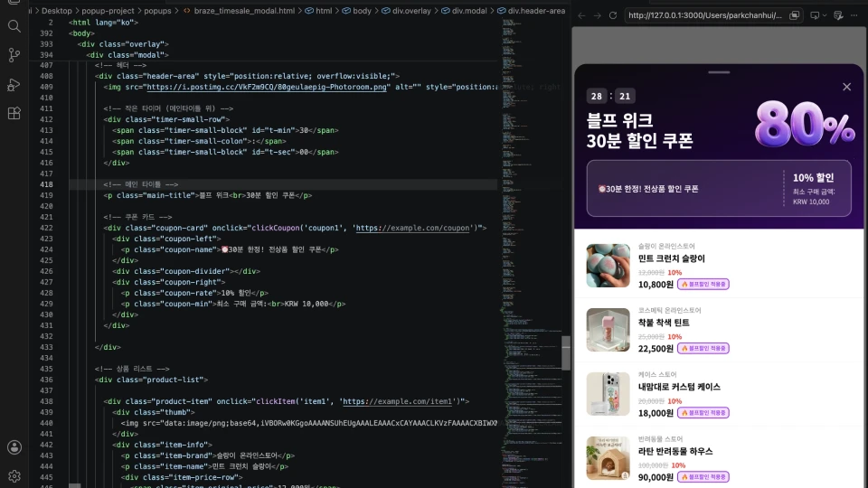Click the 민트 크런치 슬랑이 product name

[672, 258]
